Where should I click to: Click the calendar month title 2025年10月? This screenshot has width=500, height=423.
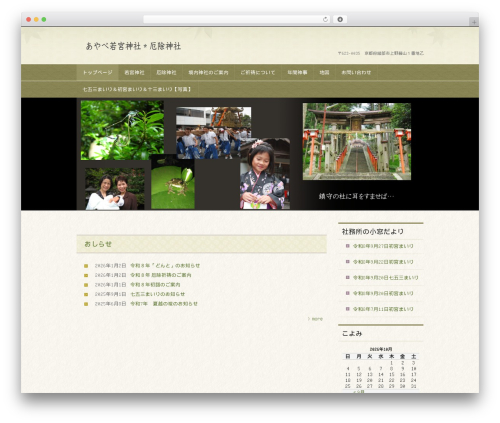[381, 349]
